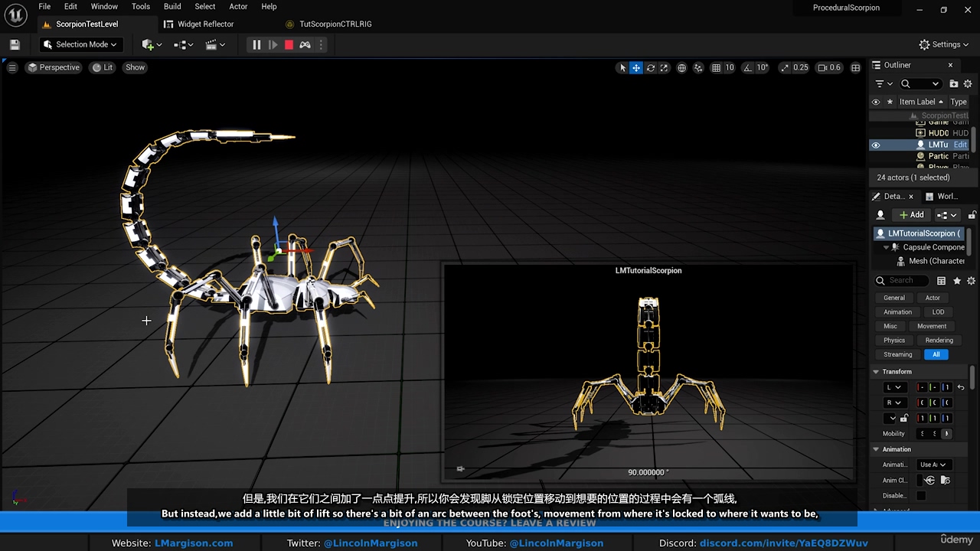Open the Blueprints toolbar dropdown
980x551 pixels.
(183, 44)
